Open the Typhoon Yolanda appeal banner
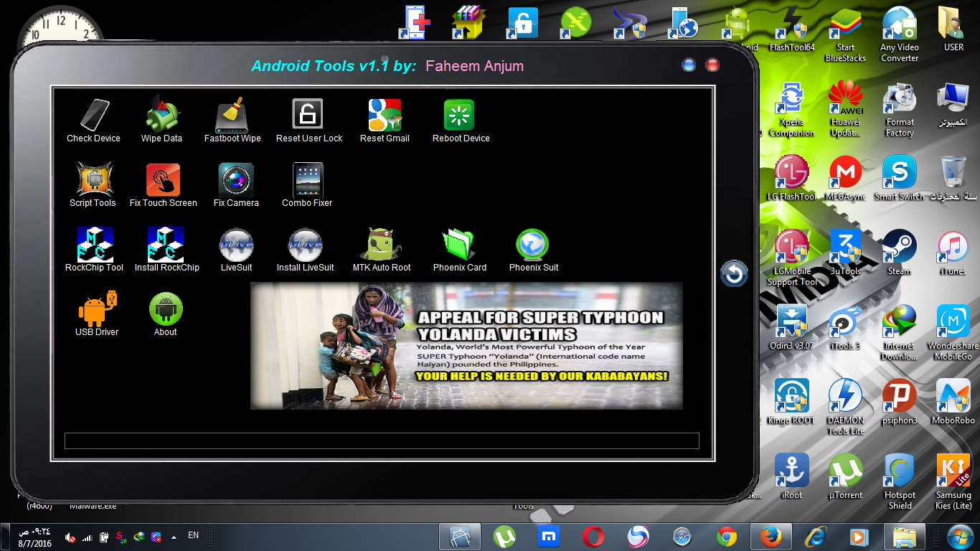Screen dimensions: 980x551 [x=466, y=346]
